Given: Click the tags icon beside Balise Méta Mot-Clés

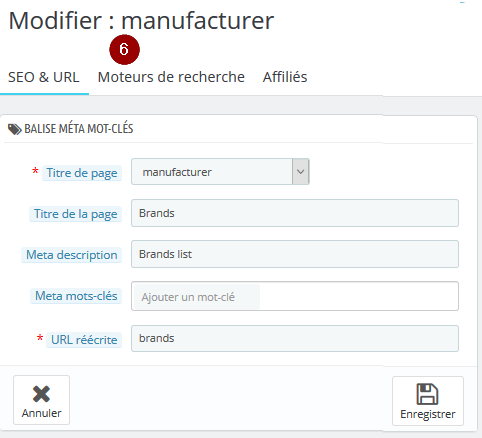Looking at the screenshot, I should click(15, 129).
